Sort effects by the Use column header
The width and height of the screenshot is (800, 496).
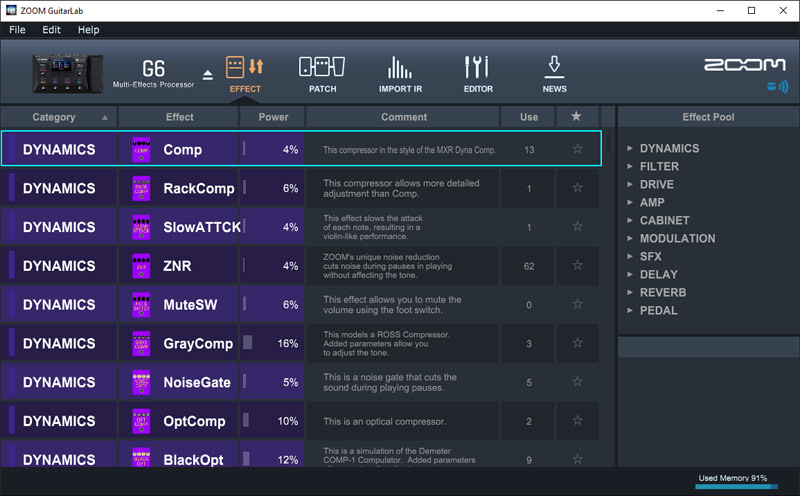[x=528, y=117]
